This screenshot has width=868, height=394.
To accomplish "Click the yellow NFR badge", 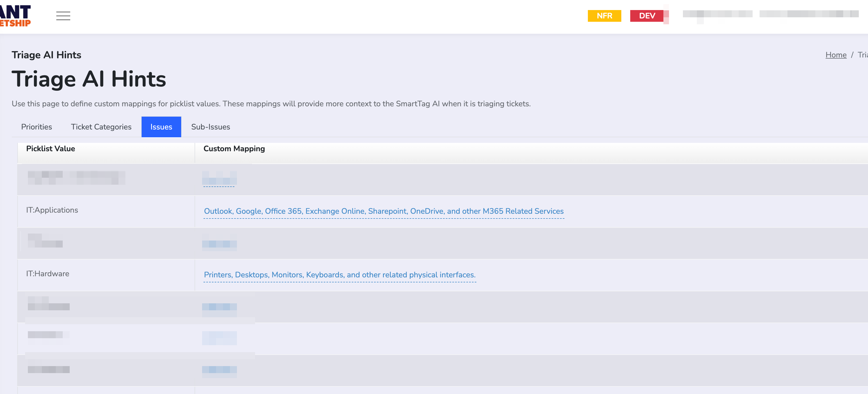I will (x=604, y=16).
